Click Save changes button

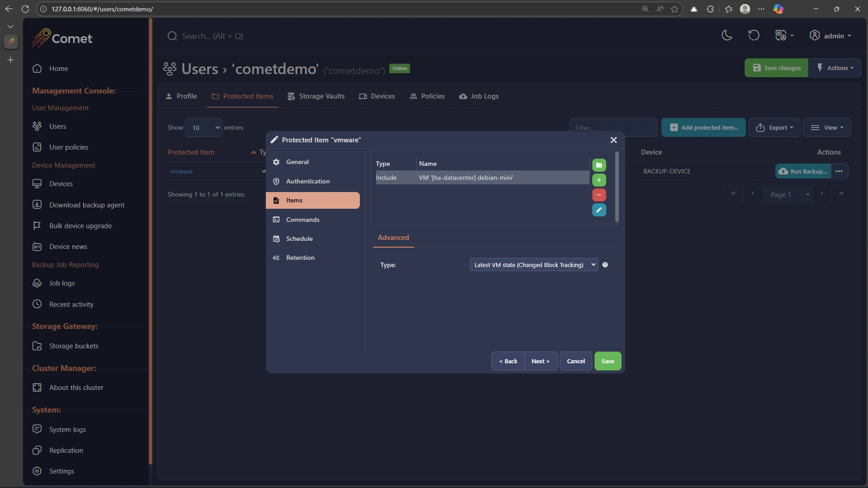[x=776, y=68]
